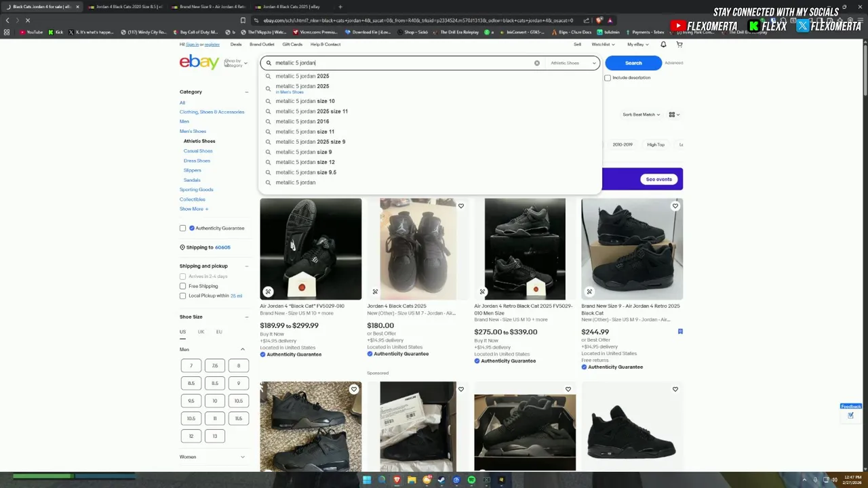Image resolution: width=868 pixels, height=488 pixels.
Task: Choose suggestion 'metallic 5 jordan size 9.5'
Action: 306,172
